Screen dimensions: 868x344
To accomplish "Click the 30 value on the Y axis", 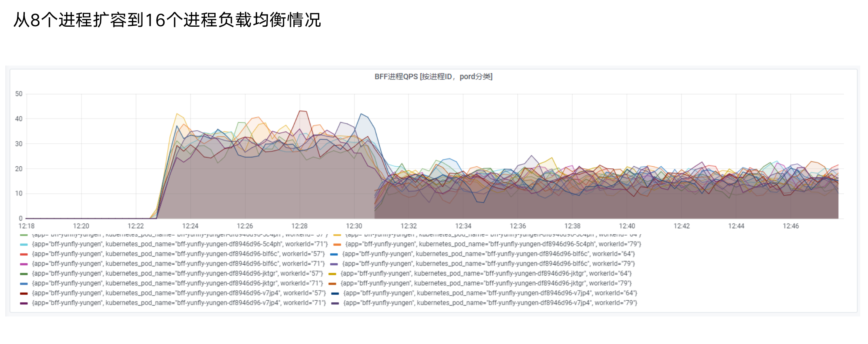I will (19, 144).
